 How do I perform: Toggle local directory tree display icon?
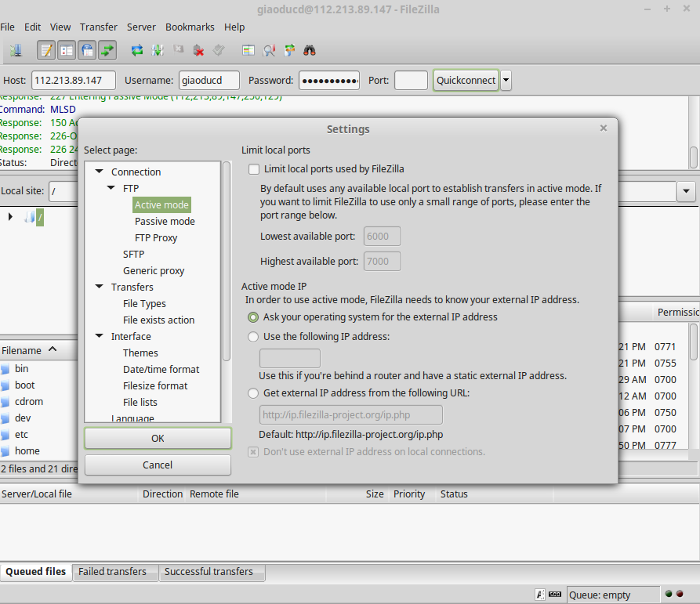(67, 50)
